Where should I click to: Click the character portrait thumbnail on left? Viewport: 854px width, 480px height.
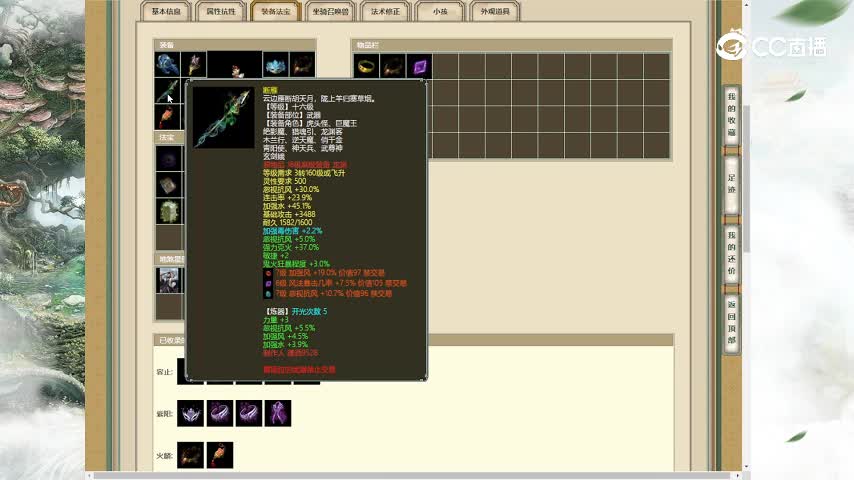[169, 280]
